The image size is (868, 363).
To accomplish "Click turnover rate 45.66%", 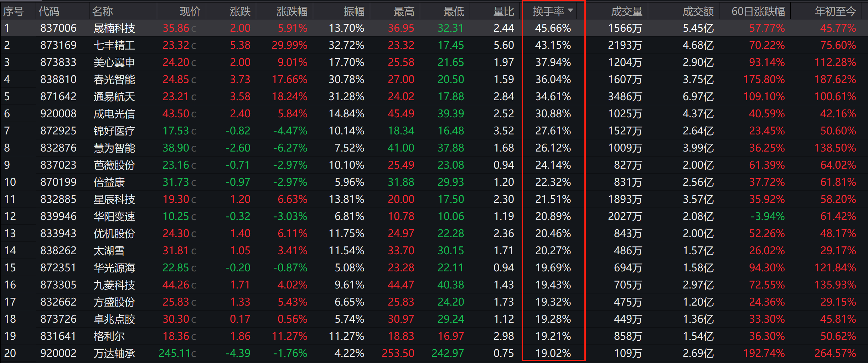I will click(x=553, y=28).
